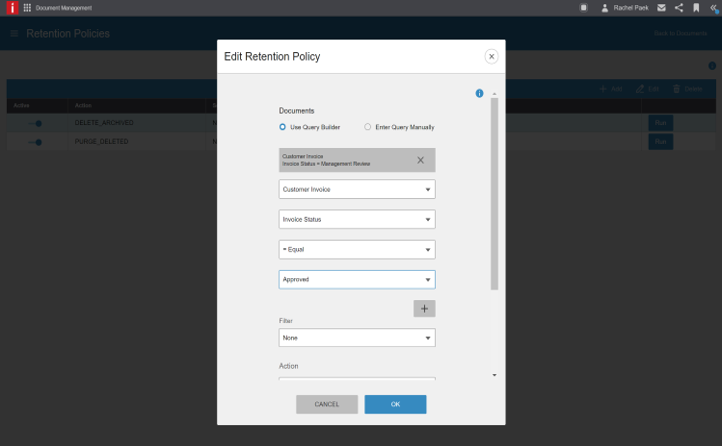Expand the Invoice Status attribute dropdown
The height and width of the screenshot is (446, 722).
[x=356, y=219]
